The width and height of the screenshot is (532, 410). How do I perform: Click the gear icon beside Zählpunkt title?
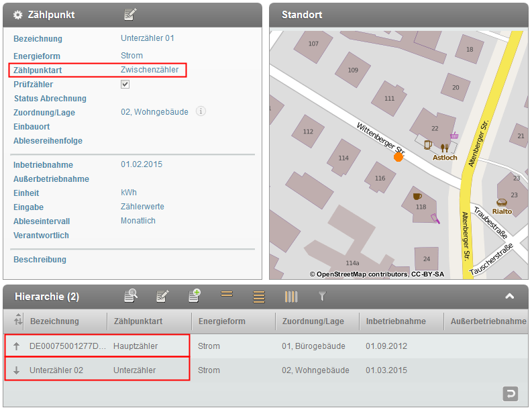18,15
